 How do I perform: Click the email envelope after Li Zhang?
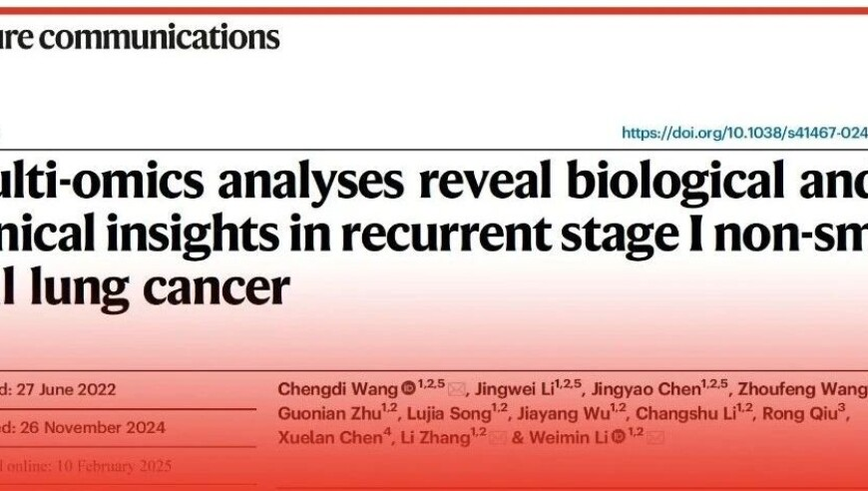coord(497,438)
